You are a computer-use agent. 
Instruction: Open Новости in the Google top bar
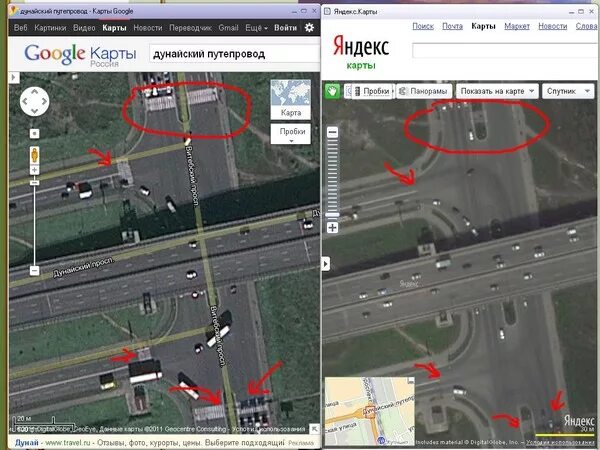tap(148, 28)
